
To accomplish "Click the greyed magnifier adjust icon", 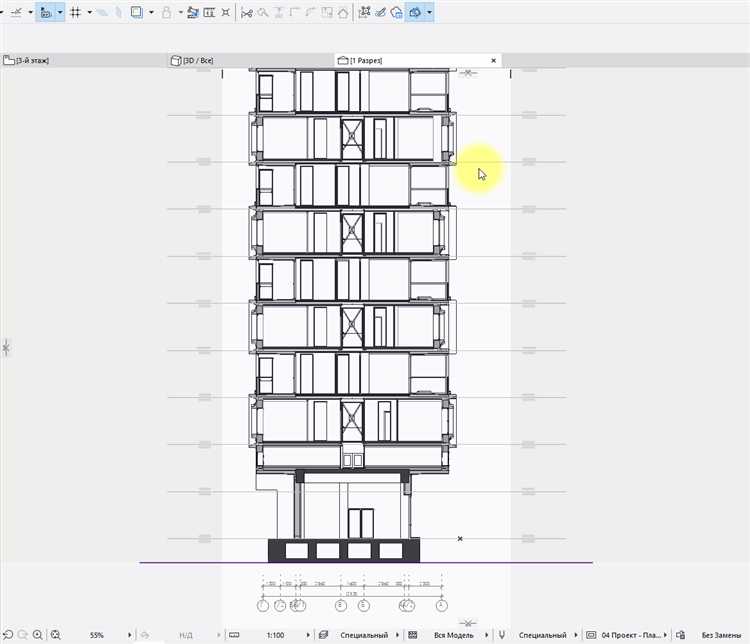I will click(263, 12).
